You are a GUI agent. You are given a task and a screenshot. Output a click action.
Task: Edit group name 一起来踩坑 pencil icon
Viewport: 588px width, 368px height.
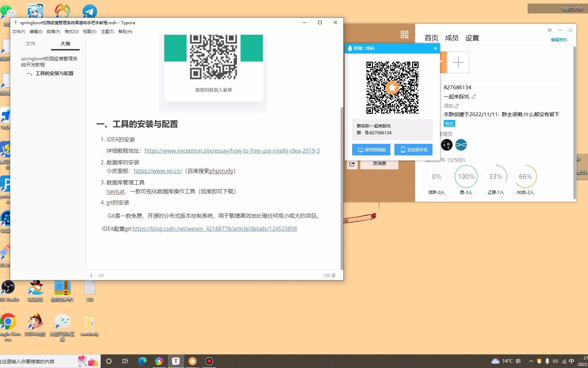[474, 97]
